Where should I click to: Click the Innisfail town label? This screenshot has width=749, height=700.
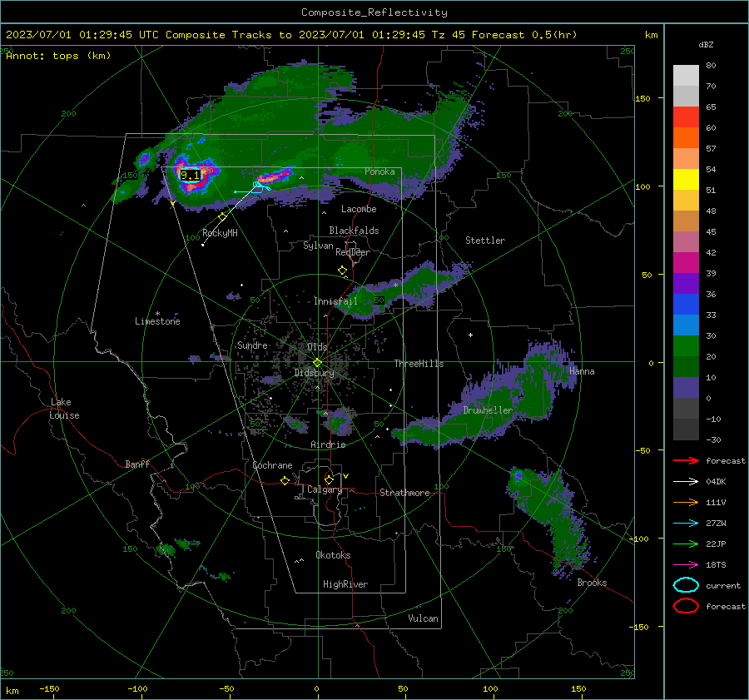pyautogui.click(x=335, y=301)
